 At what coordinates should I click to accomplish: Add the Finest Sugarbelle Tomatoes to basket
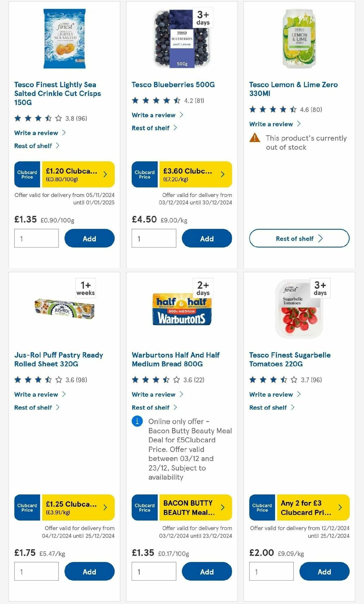coord(324,571)
